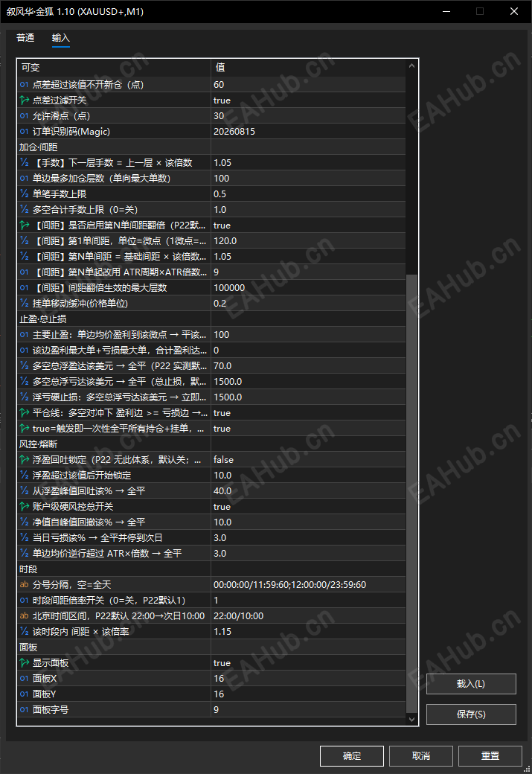532x774 pixels.
Task: Select the 输入 tab
Action: click(61, 38)
